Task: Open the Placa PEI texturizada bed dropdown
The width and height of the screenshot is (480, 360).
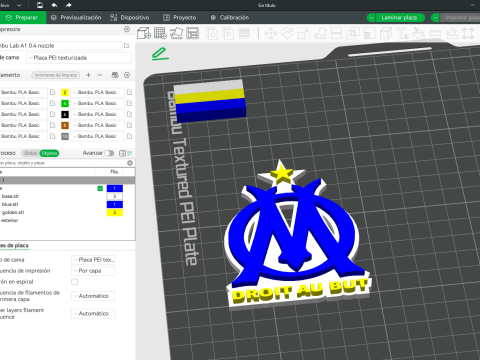Action: point(79,58)
